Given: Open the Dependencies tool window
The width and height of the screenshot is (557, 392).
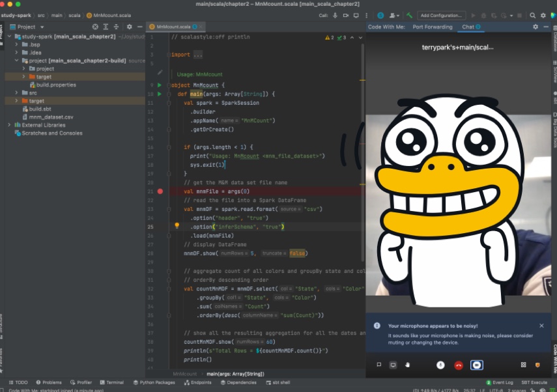Looking at the screenshot, I should 238,382.
